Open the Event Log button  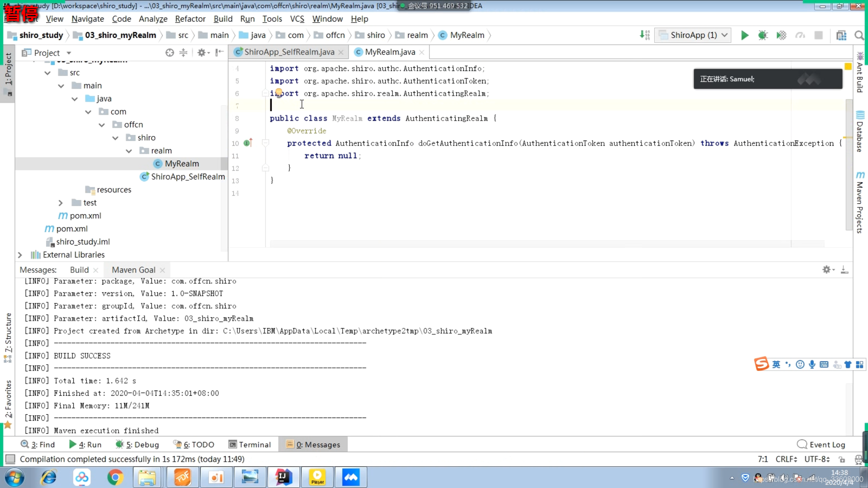(821, 445)
